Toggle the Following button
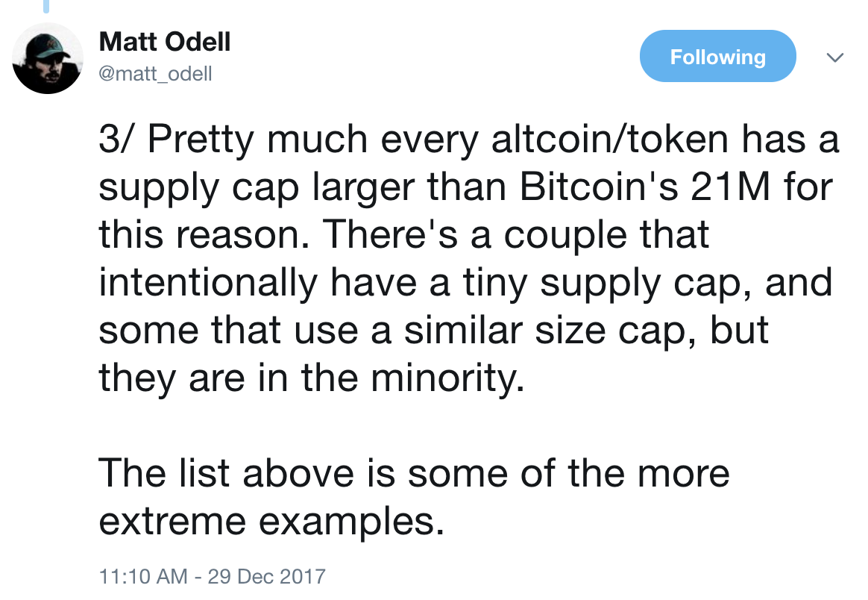Image resolution: width=868 pixels, height=600 pixels. point(717,56)
